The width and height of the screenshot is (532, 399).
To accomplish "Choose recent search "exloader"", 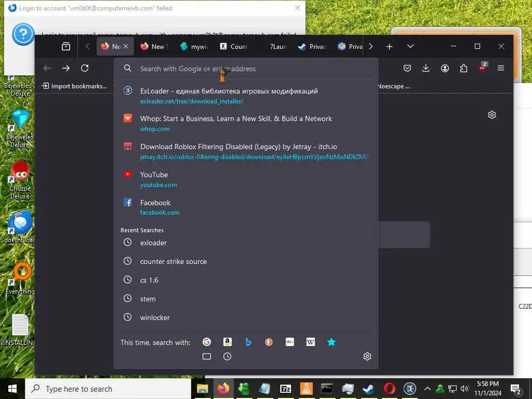I will tap(246, 243).
